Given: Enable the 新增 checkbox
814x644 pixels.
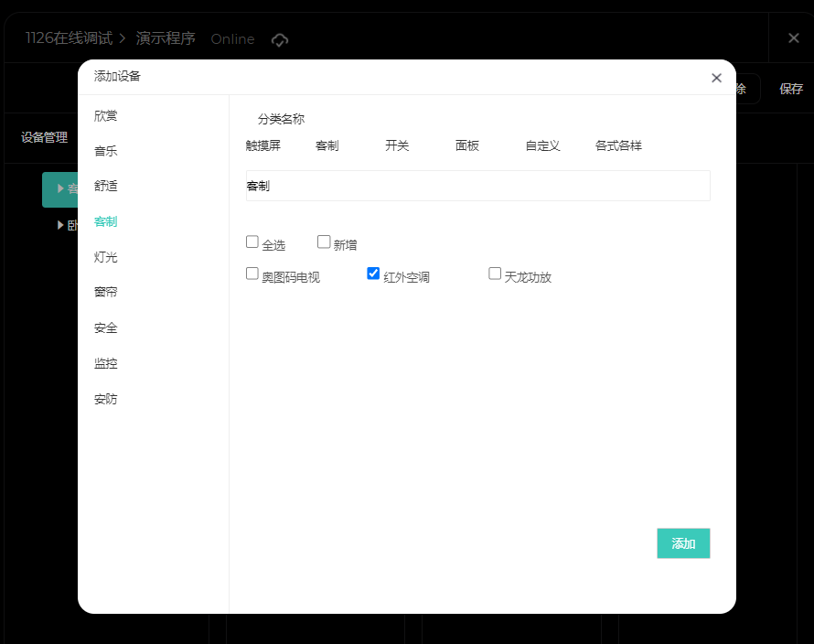Looking at the screenshot, I should [x=324, y=242].
